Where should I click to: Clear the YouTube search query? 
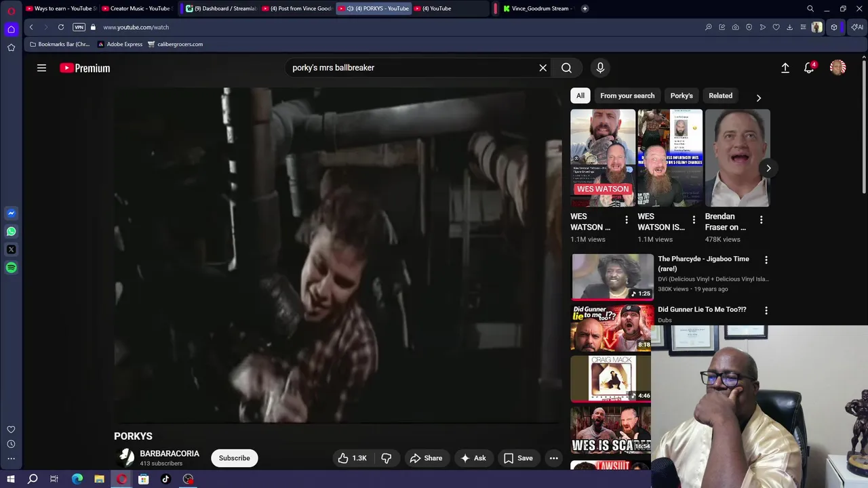pyautogui.click(x=543, y=68)
